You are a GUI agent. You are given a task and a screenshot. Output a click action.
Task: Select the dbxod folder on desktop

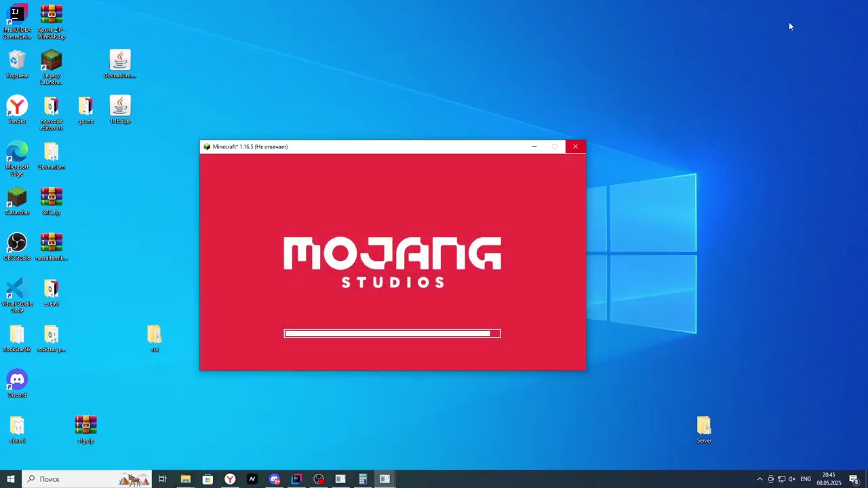(17, 429)
